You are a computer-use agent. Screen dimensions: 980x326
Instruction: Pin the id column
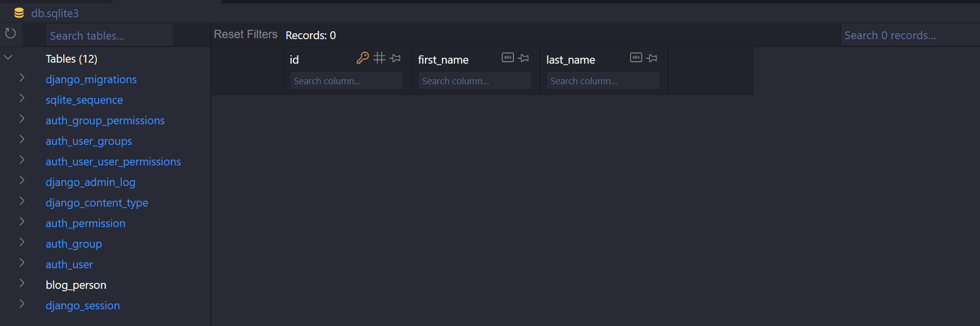pos(395,58)
